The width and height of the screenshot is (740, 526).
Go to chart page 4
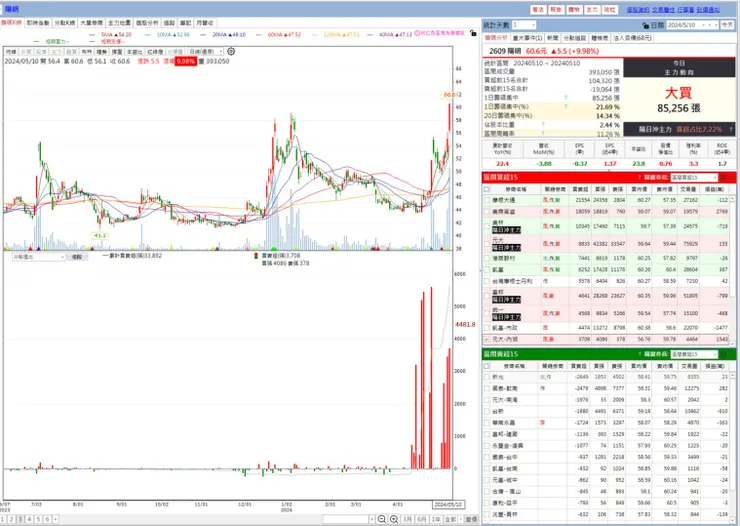point(29,519)
